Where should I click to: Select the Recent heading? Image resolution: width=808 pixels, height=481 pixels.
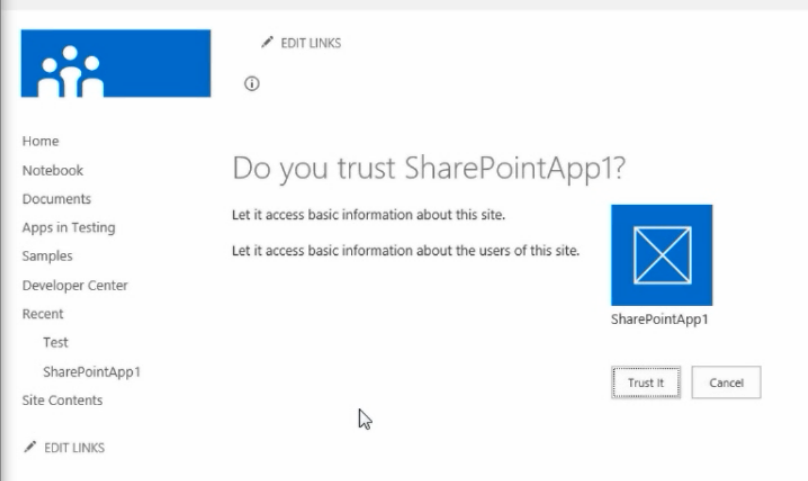tap(43, 314)
